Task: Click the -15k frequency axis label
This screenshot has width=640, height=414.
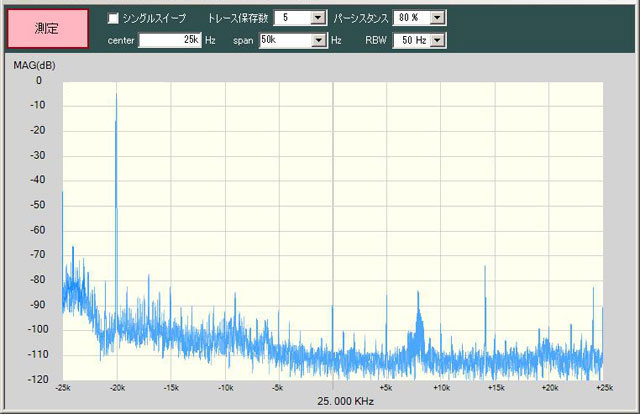Action: pyautogui.click(x=171, y=388)
